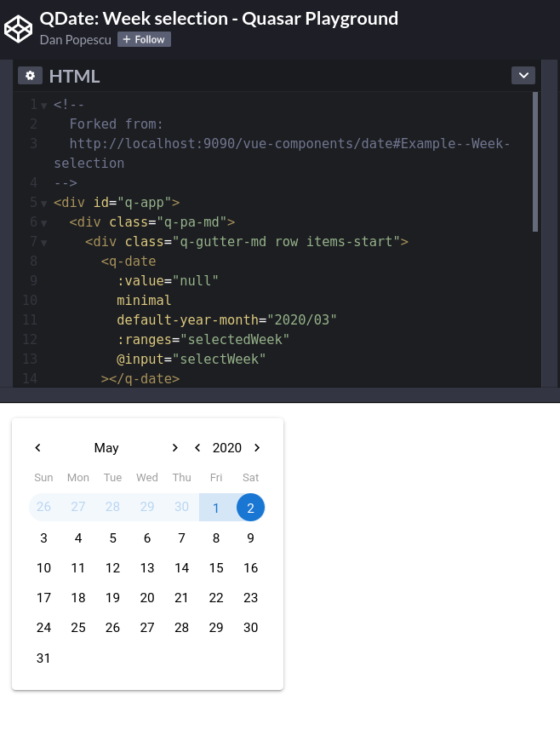The width and height of the screenshot is (560, 730).
Task: Open the 2020 year picker
Action: (227, 448)
